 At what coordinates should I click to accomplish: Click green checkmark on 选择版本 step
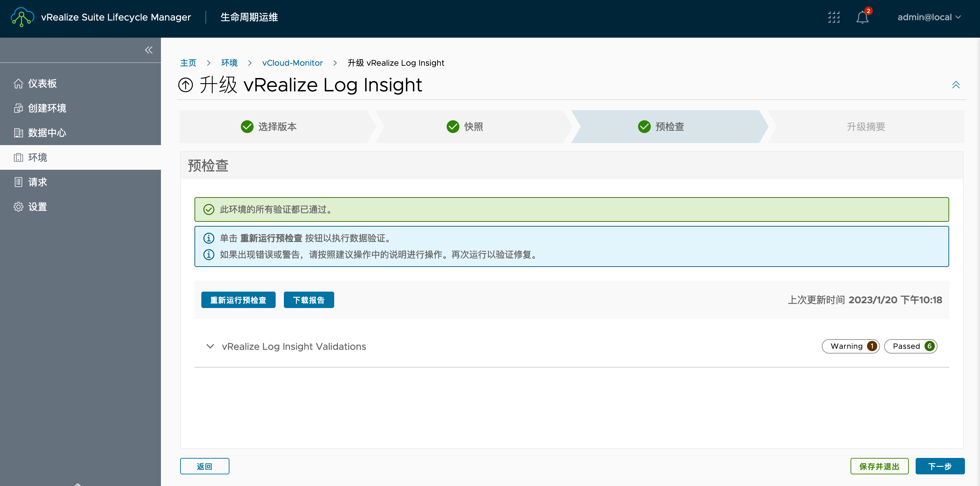pyautogui.click(x=247, y=127)
